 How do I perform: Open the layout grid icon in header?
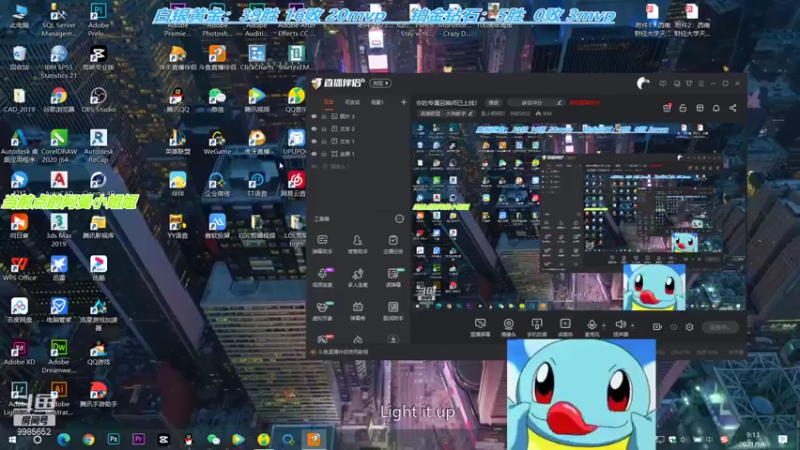click(x=700, y=108)
